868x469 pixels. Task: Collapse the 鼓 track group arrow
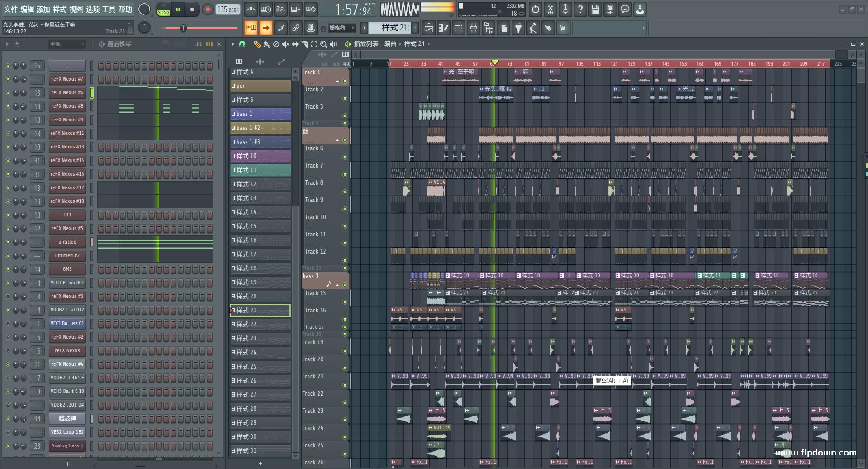(x=337, y=140)
